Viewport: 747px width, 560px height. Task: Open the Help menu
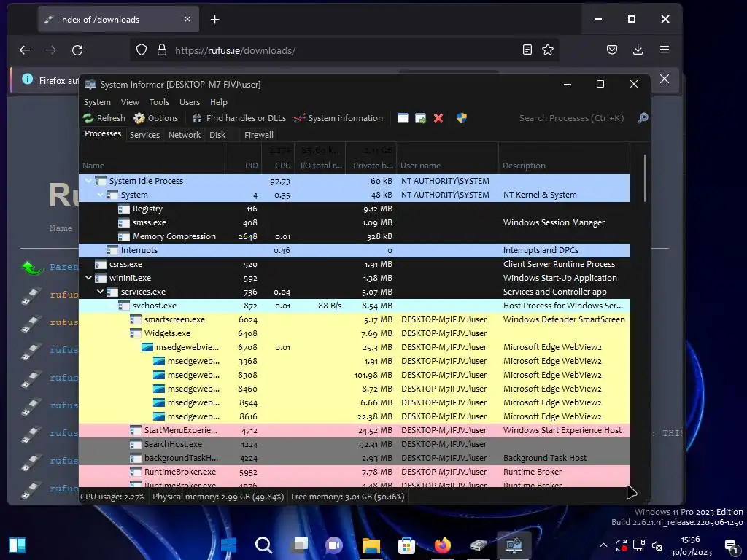(219, 102)
